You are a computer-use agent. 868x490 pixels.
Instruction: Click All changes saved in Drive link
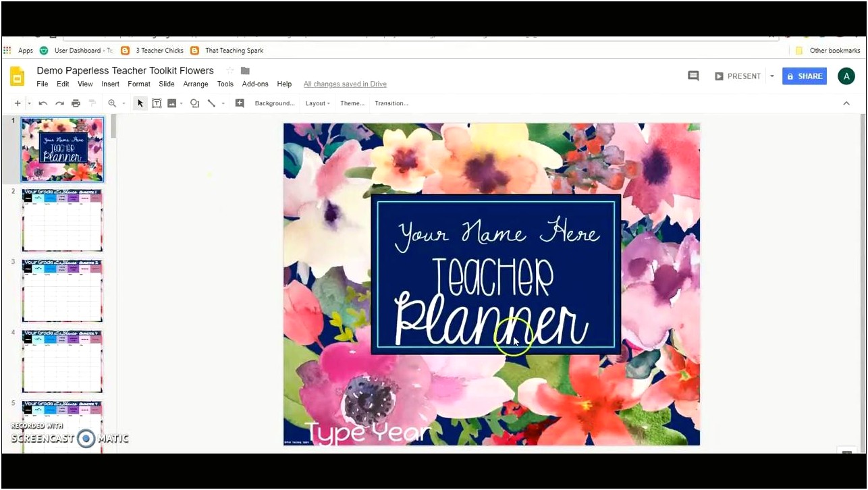[x=345, y=84]
